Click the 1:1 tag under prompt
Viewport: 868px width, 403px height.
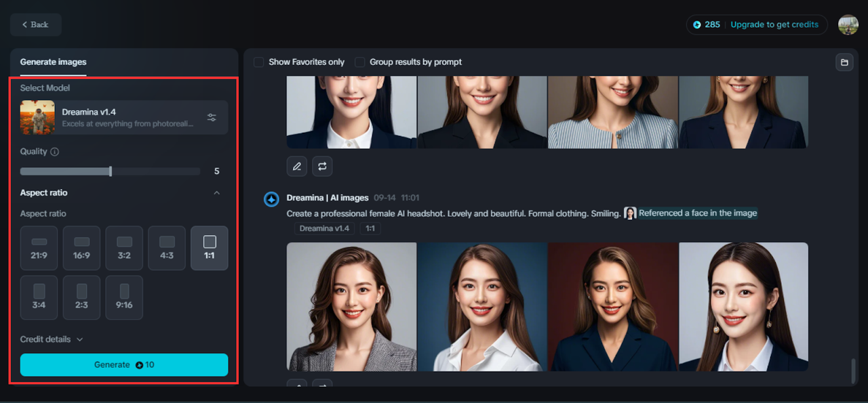pyautogui.click(x=370, y=228)
